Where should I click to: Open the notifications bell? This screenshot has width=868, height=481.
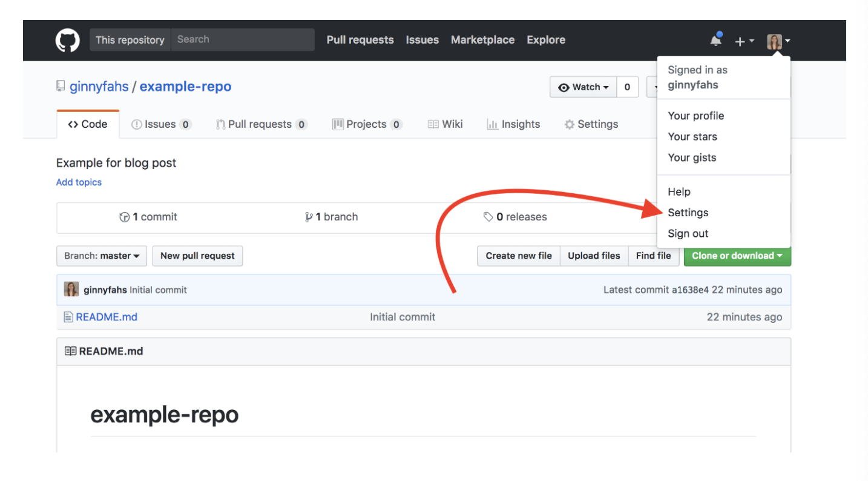[x=716, y=40]
